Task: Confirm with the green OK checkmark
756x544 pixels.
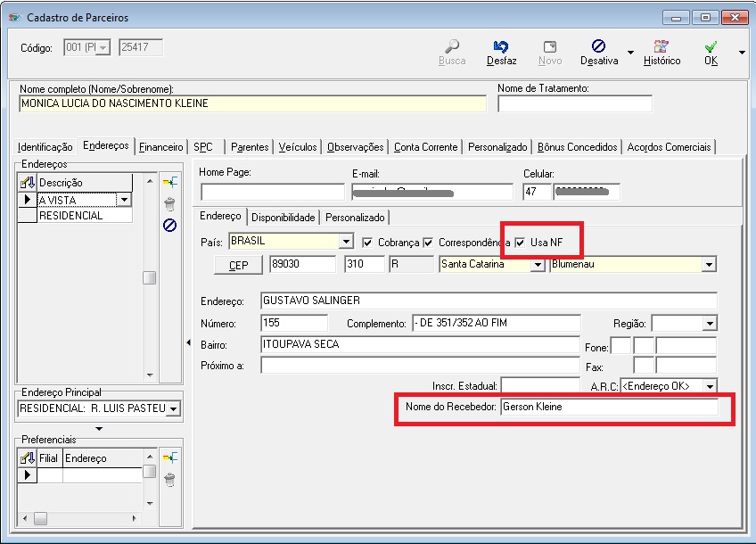Action: 711,46
